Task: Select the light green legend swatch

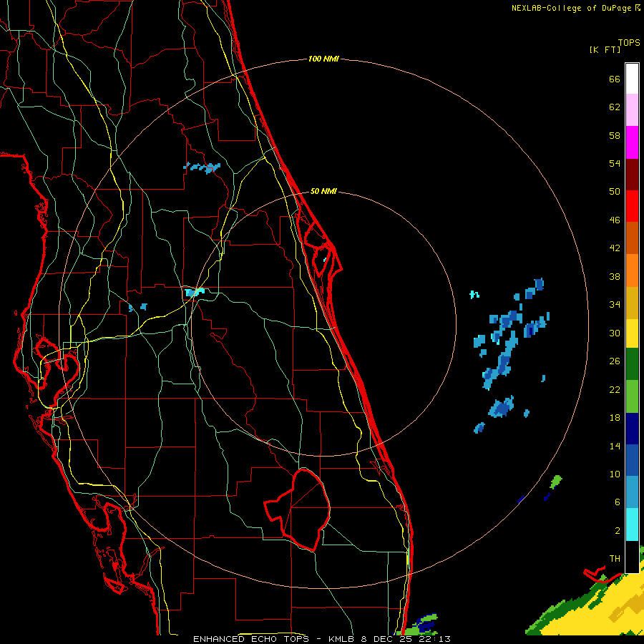Action: tap(632, 396)
